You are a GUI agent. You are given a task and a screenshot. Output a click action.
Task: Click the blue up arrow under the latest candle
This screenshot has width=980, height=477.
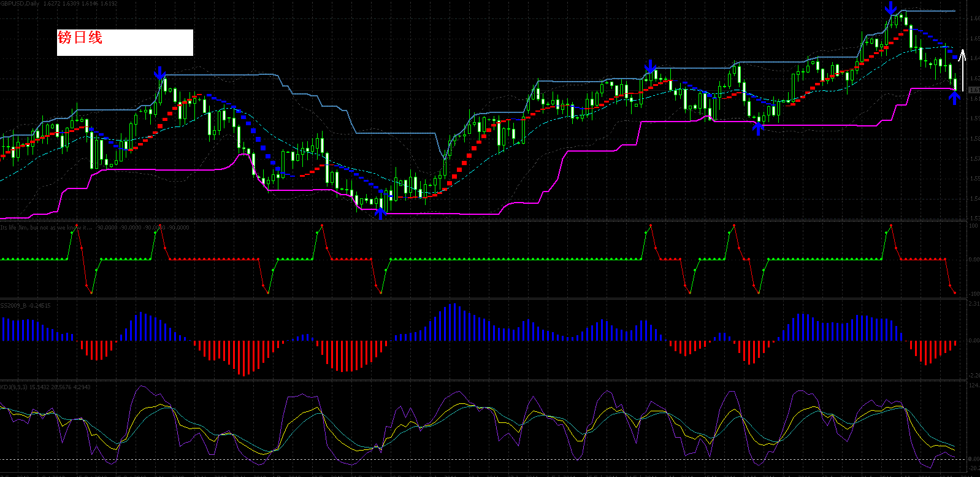click(x=955, y=97)
